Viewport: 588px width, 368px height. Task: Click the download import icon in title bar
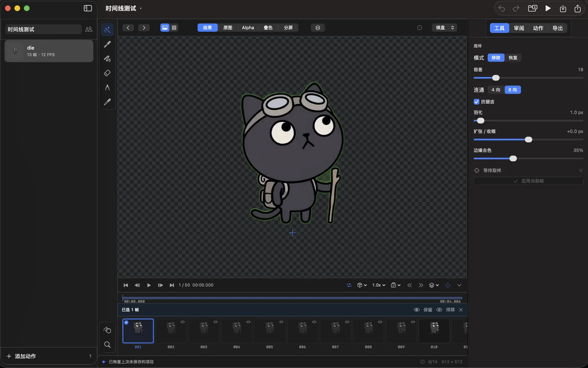pyautogui.click(x=563, y=8)
